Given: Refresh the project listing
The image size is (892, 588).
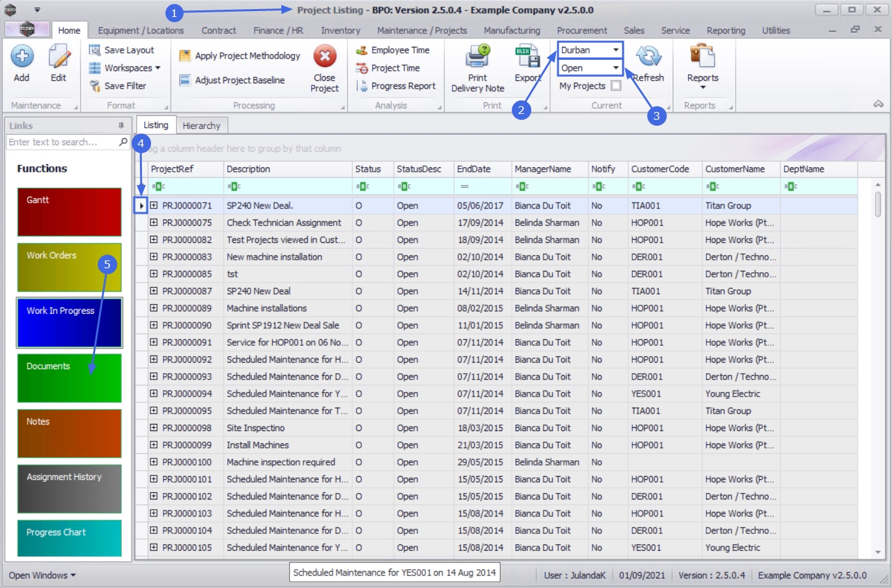Looking at the screenshot, I should (x=648, y=57).
